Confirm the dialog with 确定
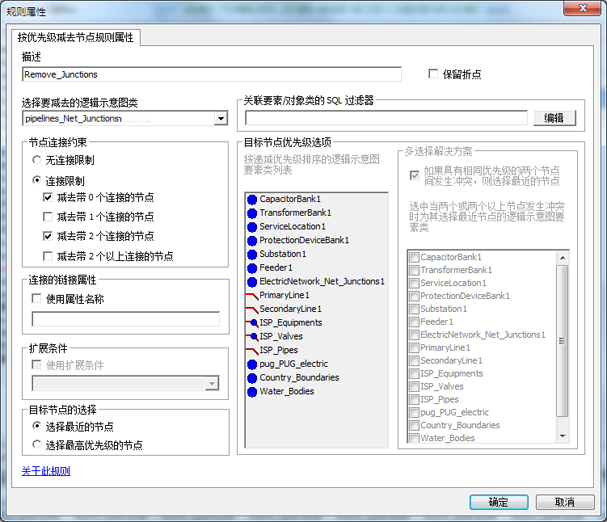607x522 pixels. click(498, 502)
